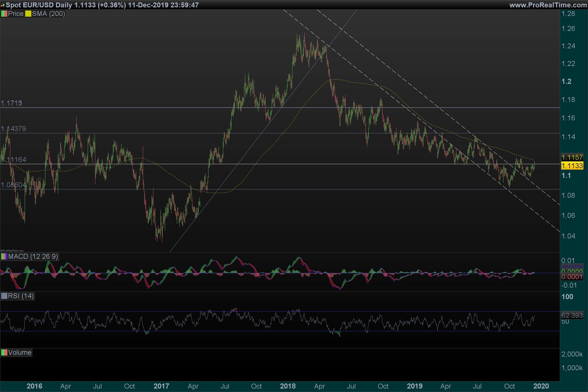Click the yellow SMA (200) color swatch
This screenshot has width=588, height=392.
(28, 14)
